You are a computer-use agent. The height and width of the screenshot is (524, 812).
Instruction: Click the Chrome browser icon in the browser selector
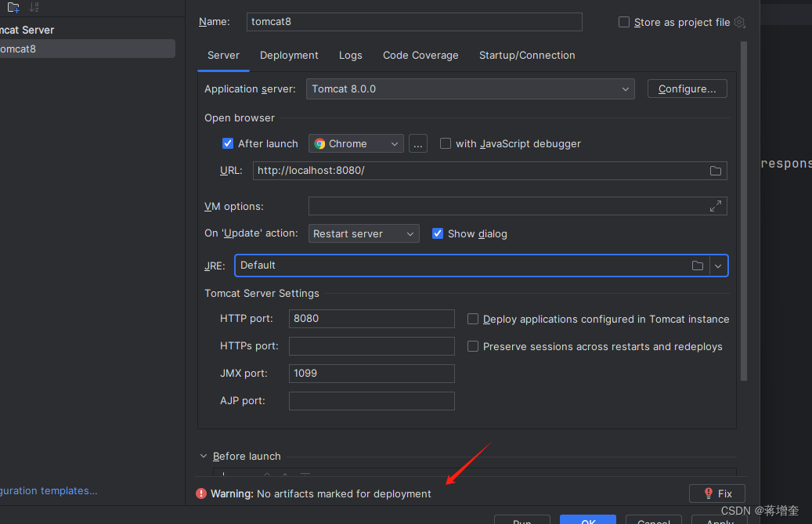(319, 143)
